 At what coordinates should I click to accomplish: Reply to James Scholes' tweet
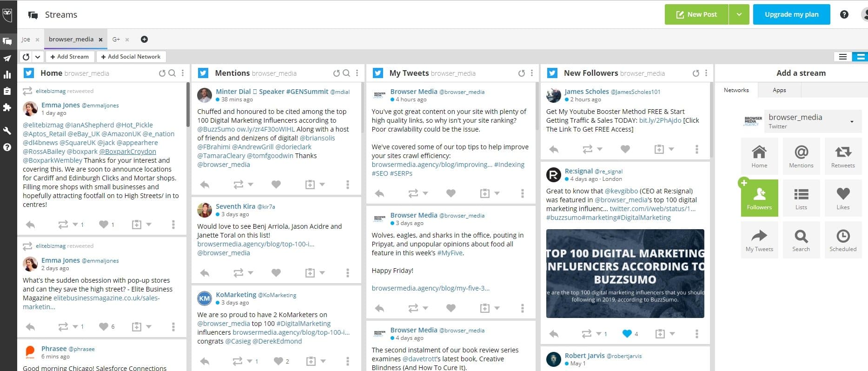tap(554, 149)
